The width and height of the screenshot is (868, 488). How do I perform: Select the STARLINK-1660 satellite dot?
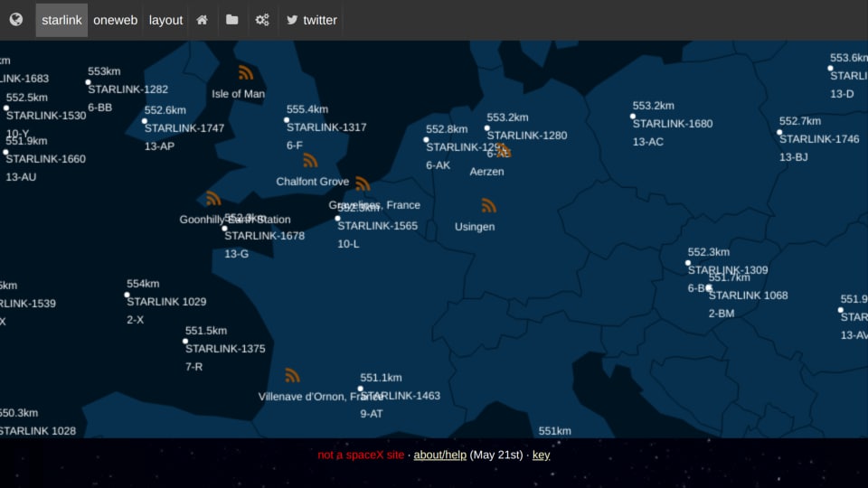point(6,152)
